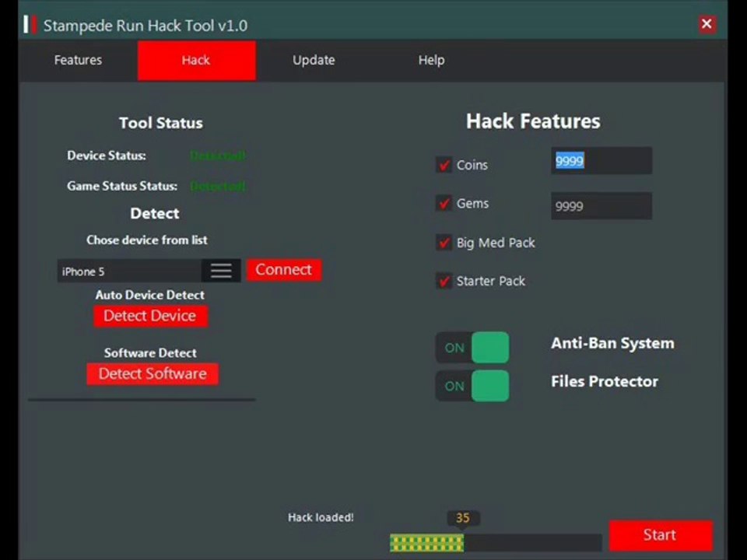
Task: Click the Detect Software button
Action: pos(153,374)
